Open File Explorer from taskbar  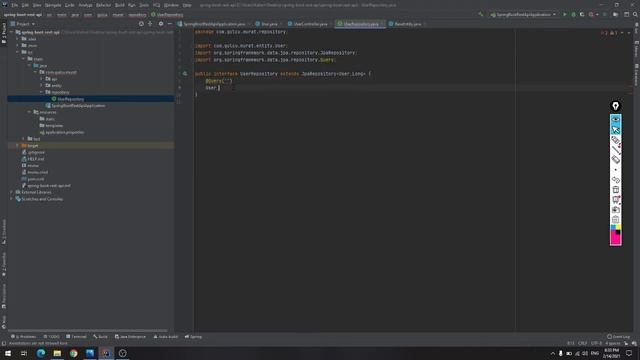57,353
